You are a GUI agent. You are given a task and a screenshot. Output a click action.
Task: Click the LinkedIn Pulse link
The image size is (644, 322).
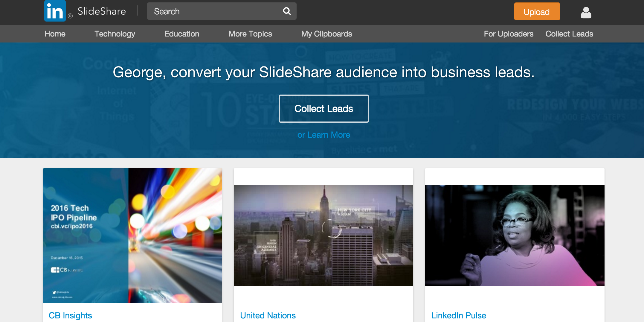(x=459, y=315)
